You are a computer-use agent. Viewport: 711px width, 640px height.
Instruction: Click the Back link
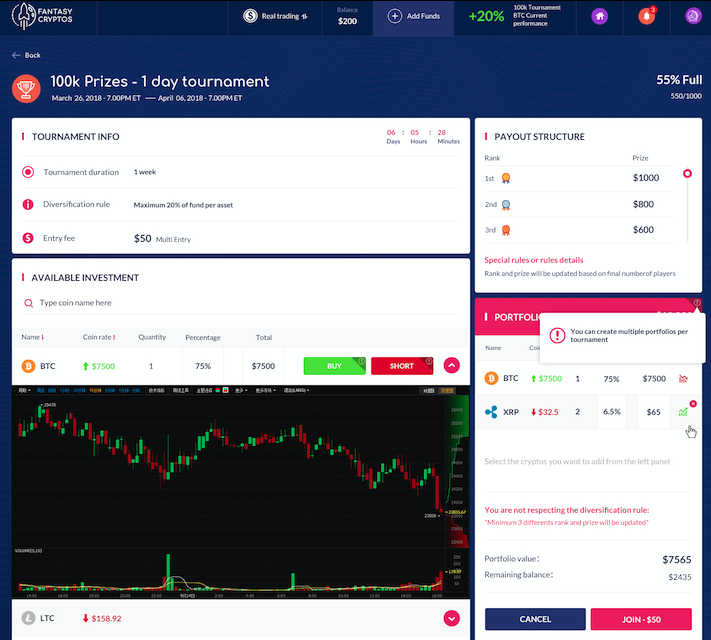point(26,55)
